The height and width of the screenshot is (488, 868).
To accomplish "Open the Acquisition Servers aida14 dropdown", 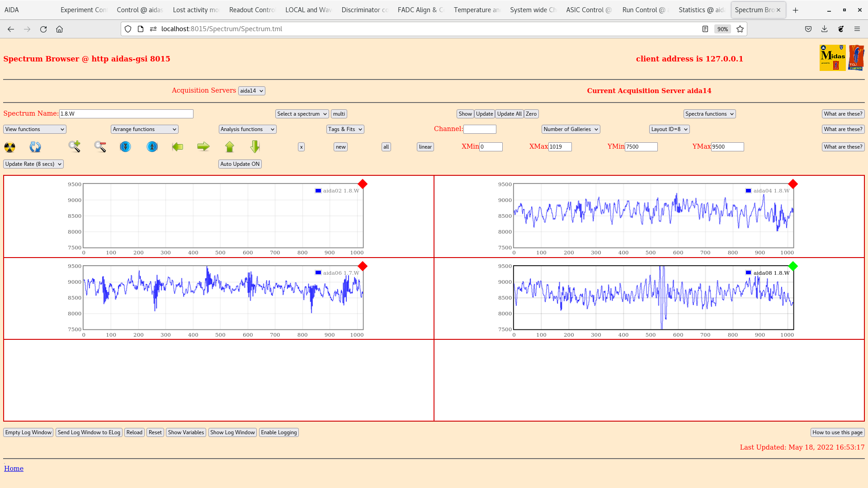I will 252,91.
